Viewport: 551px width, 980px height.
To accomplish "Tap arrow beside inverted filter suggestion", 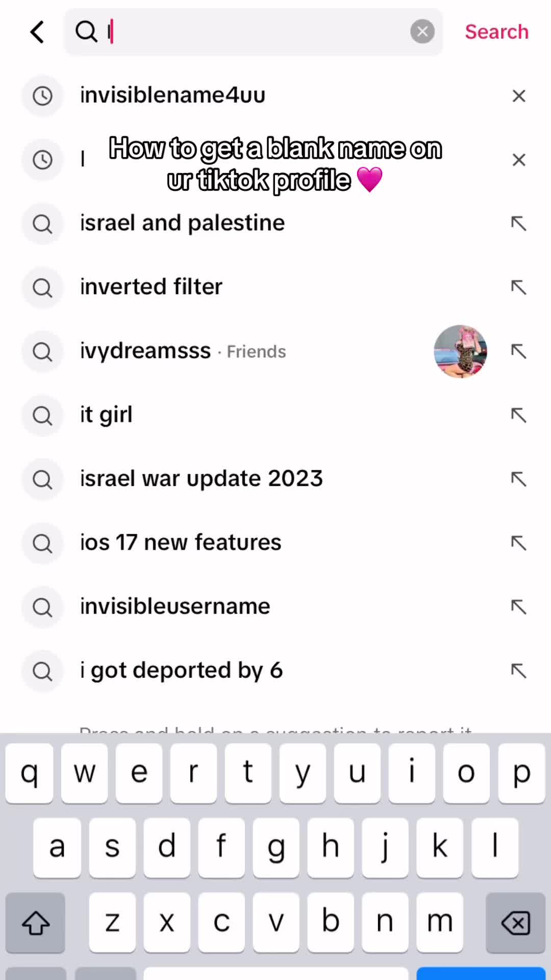I will 519,287.
